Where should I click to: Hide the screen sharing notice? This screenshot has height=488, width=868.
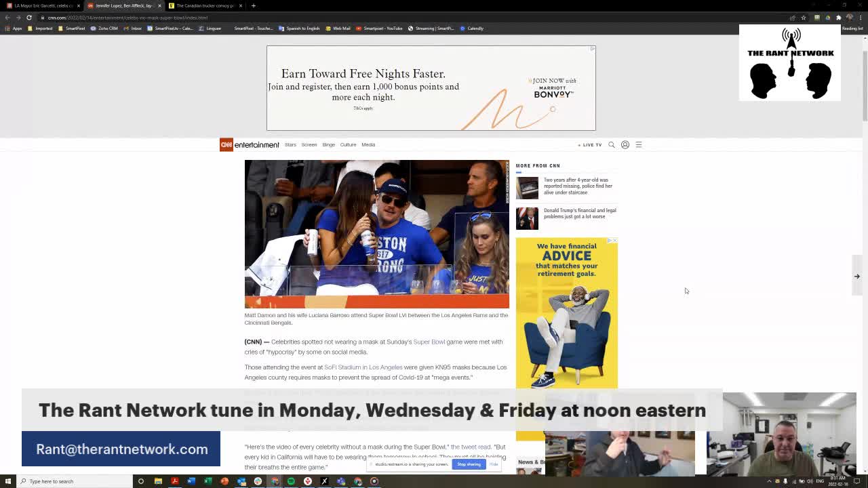[494, 464]
